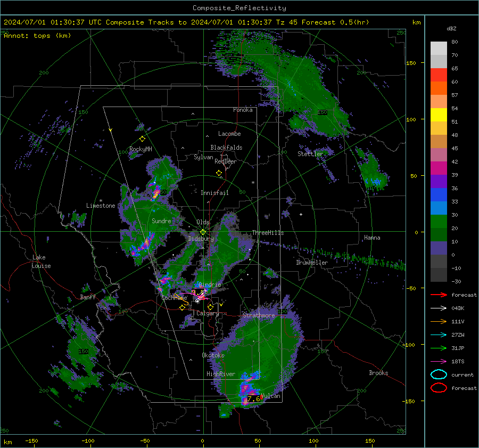This screenshot has height=448, width=479.
Task: Click the Brooks city label
Action: click(378, 373)
